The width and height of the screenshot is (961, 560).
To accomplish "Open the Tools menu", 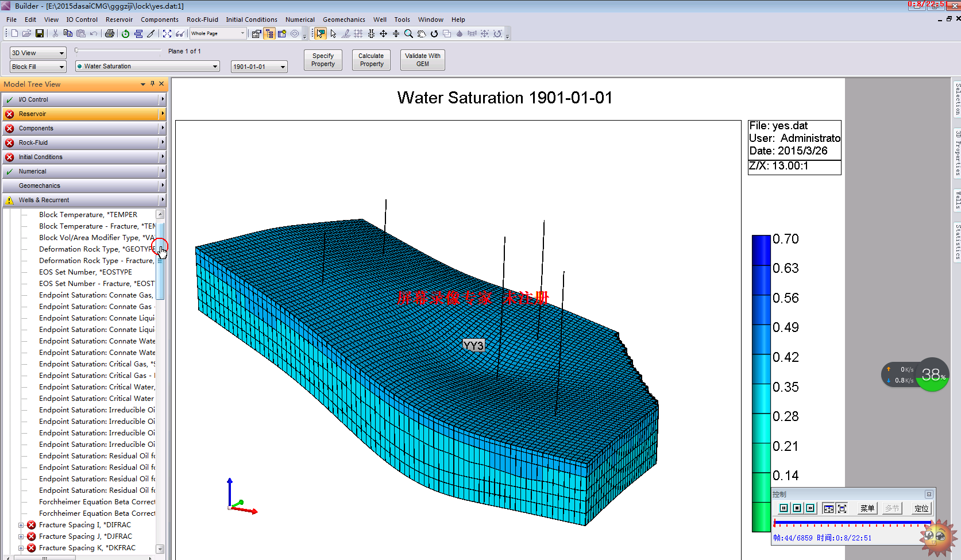I will [402, 20].
